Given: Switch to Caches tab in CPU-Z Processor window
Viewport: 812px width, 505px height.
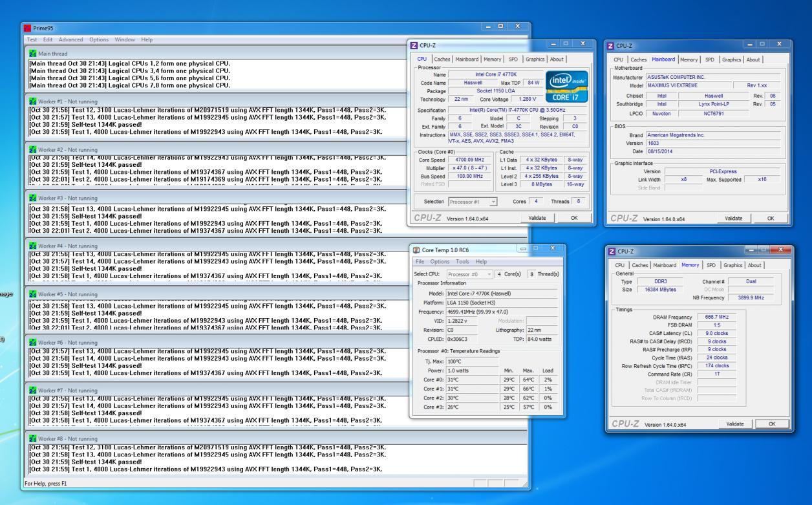Looking at the screenshot, I should tap(442, 59).
